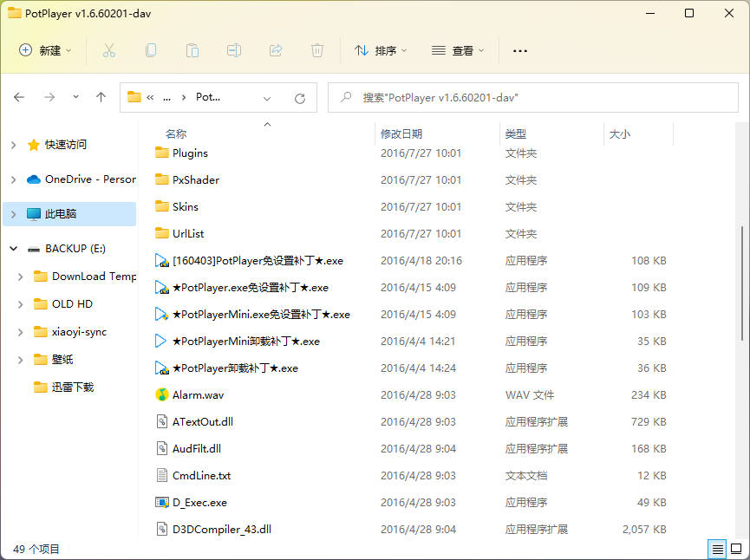Screen dimensions: 750x560
Task: Click the search PotPlayer v1.6.60201-dav field
Action: pyautogui.click(x=533, y=98)
